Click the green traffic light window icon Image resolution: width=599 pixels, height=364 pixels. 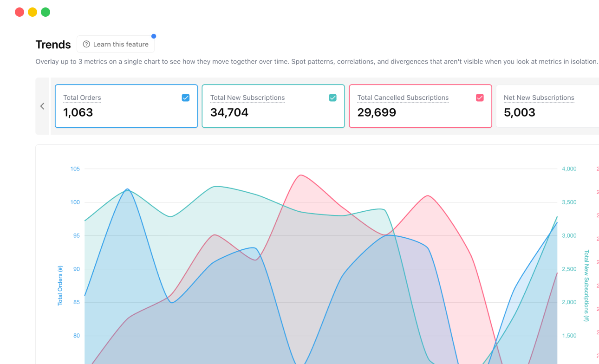click(45, 12)
